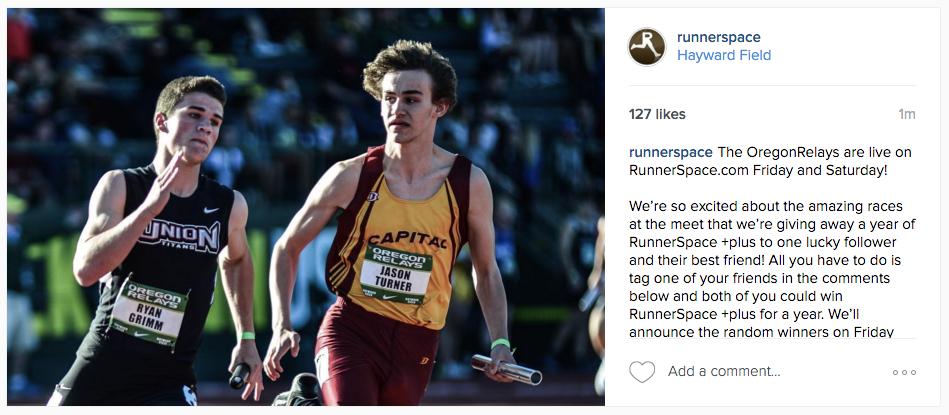949x415 pixels.
Task: Click the Union lettering on black jersey
Action: pos(180,236)
